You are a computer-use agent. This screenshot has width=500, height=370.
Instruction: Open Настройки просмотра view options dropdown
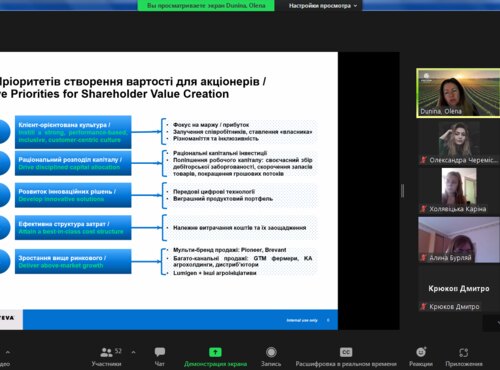[x=323, y=6]
